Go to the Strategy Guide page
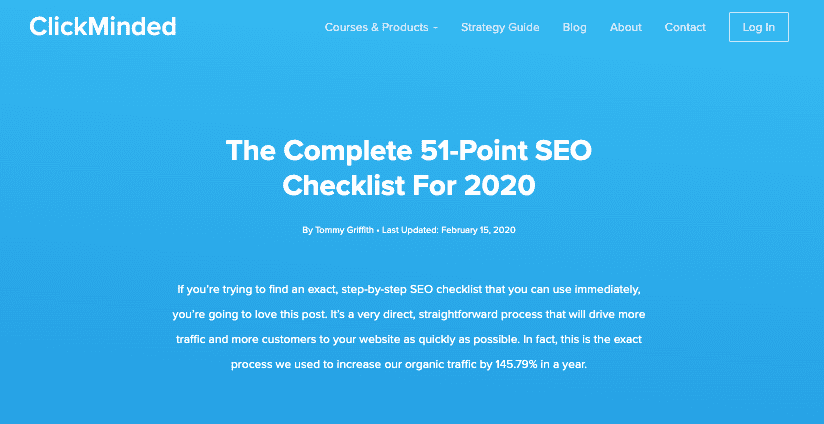 coord(500,27)
